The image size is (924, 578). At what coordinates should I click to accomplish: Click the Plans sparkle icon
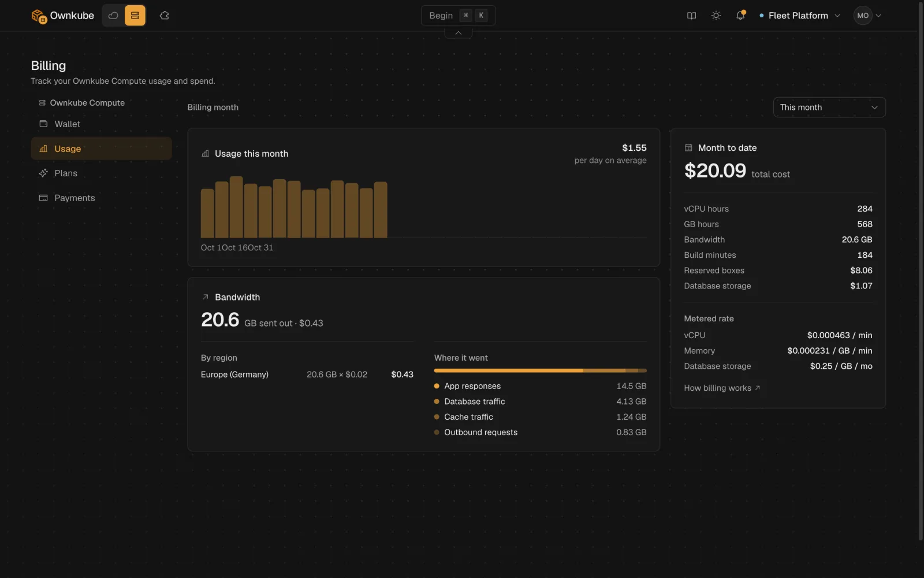click(43, 173)
